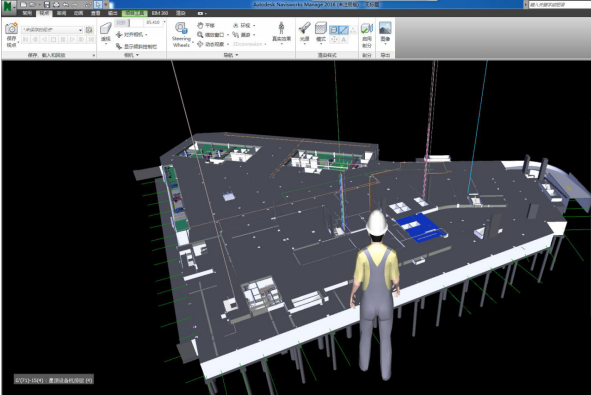Image resolution: width=591 pixels, height=395 pixels.
Task: Switch to the BIM 360 ribbon tab
Action: click(160, 13)
